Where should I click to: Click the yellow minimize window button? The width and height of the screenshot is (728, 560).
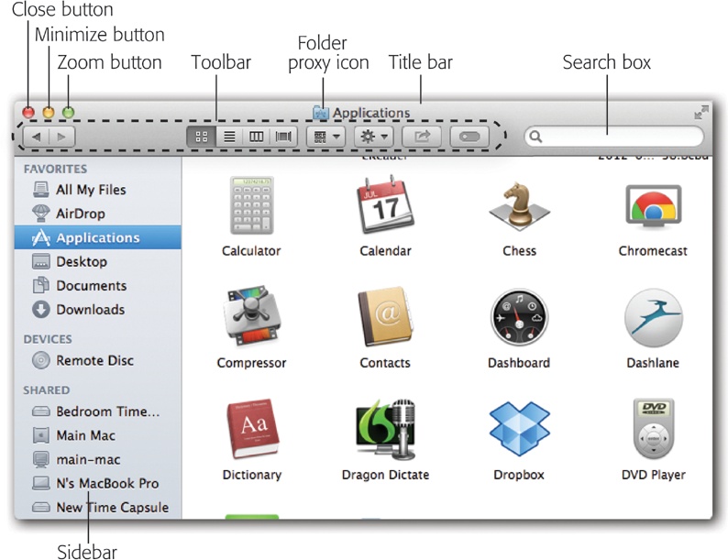(49, 113)
